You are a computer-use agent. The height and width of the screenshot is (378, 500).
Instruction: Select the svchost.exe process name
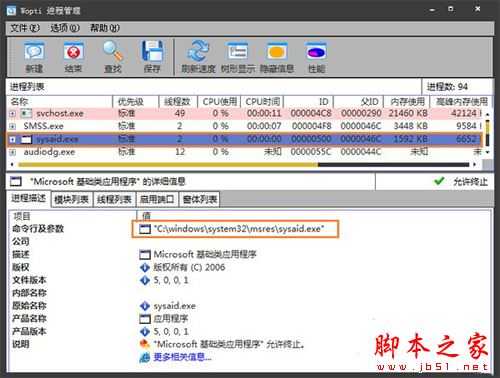(60, 114)
